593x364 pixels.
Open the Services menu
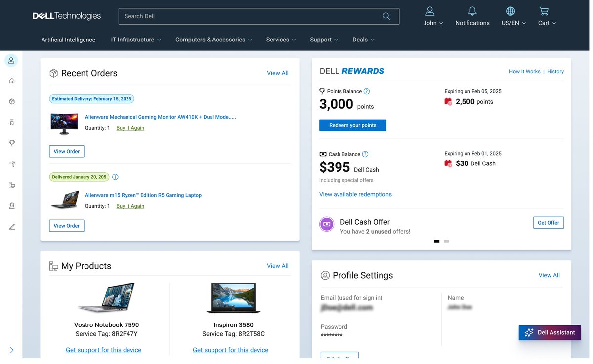[x=281, y=40]
